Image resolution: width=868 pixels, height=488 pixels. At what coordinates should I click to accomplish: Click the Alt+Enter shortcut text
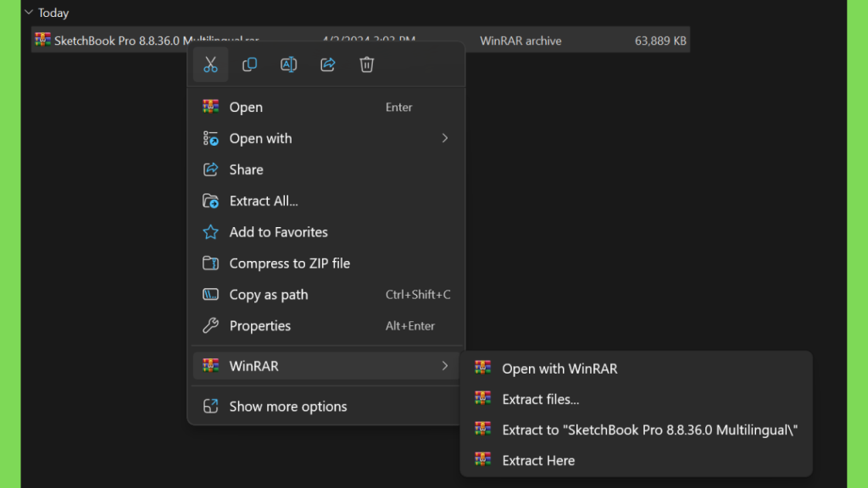[410, 326]
